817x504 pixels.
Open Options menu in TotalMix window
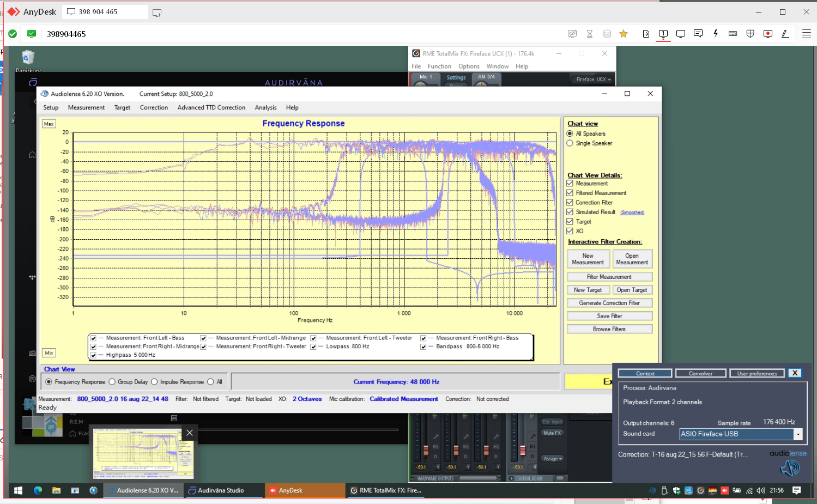(x=469, y=66)
